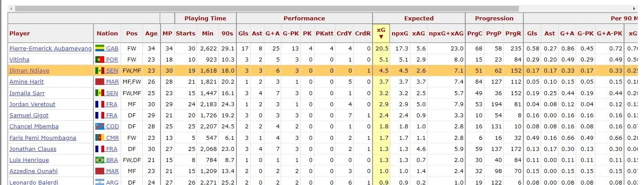Toggle sort order on the xG column header
The image size is (644, 185).
click(x=381, y=33)
